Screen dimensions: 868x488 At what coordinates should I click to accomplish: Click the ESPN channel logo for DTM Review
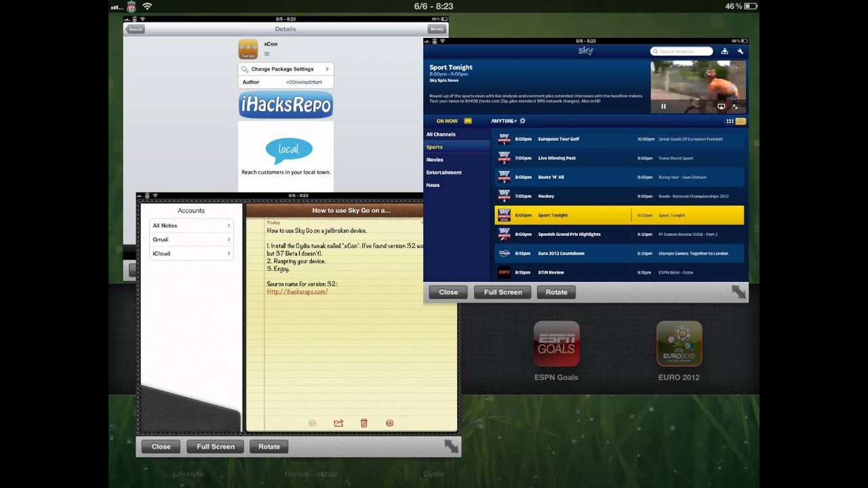tap(504, 272)
